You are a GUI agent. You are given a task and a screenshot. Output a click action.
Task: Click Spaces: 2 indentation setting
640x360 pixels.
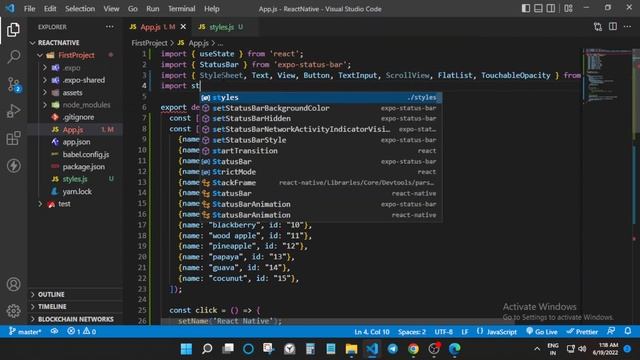click(x=412, y=331)
